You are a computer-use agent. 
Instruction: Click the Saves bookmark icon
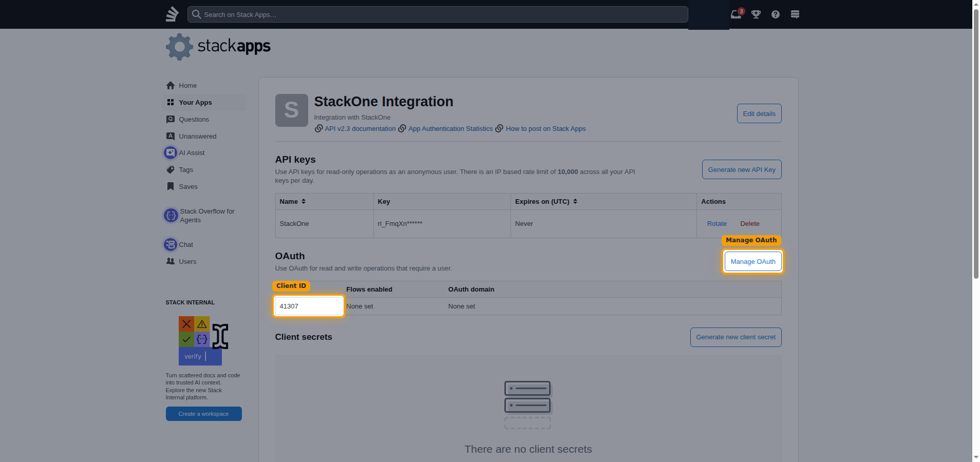[x=171, y=186]
